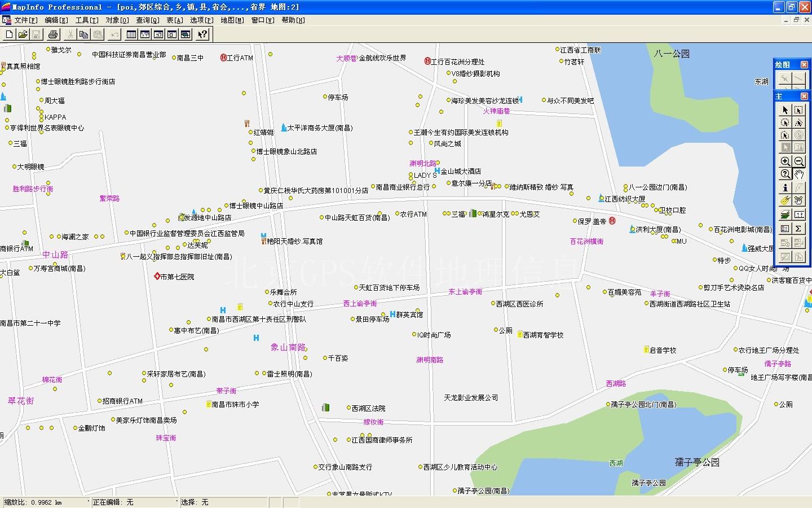Open the 地图[M] menu

click(x=232, y=20)
